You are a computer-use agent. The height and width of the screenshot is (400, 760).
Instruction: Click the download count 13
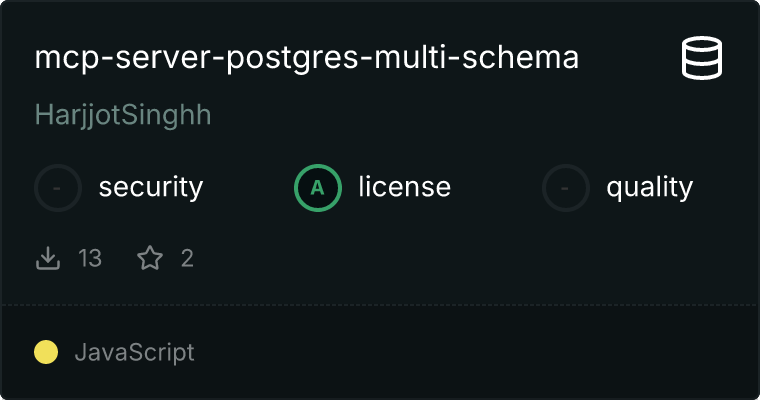click(x=90, y=259)
